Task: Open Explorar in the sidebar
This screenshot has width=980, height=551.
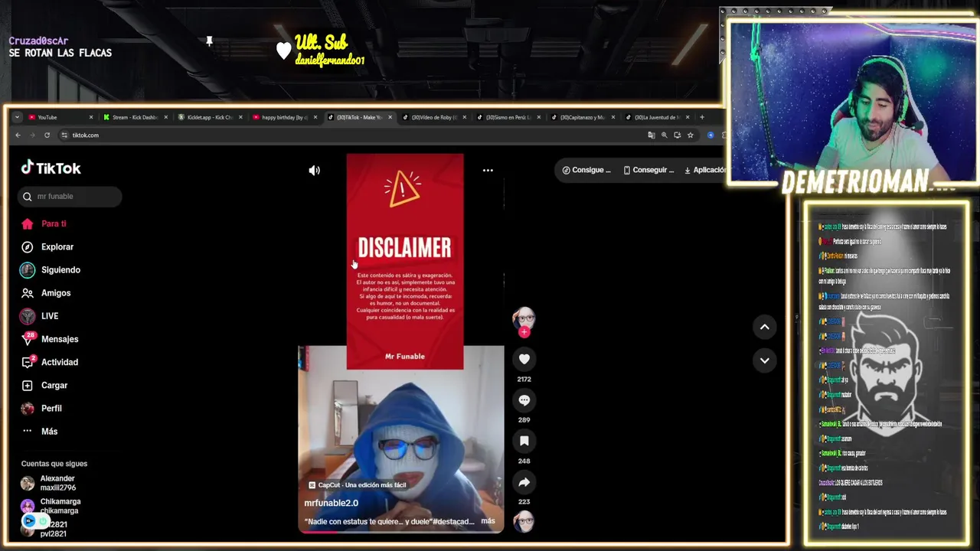Action: point(47,247)
